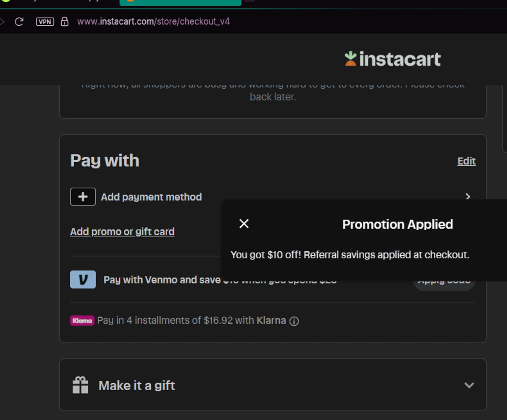507x420 pixels.
Task: Select Add payment method text
Action: pos(151,197)
